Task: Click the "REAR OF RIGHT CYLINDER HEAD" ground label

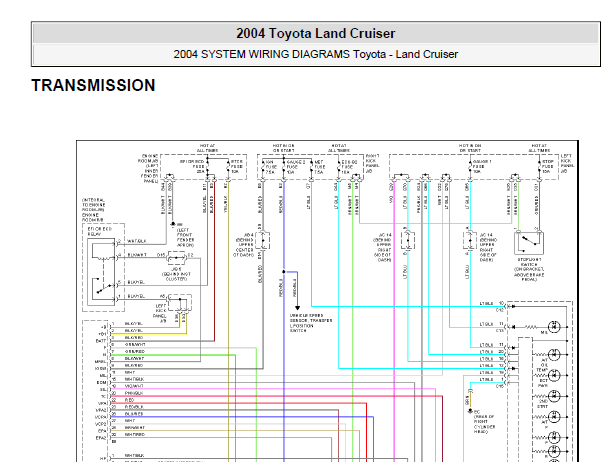Action: (x=484, y=425)
